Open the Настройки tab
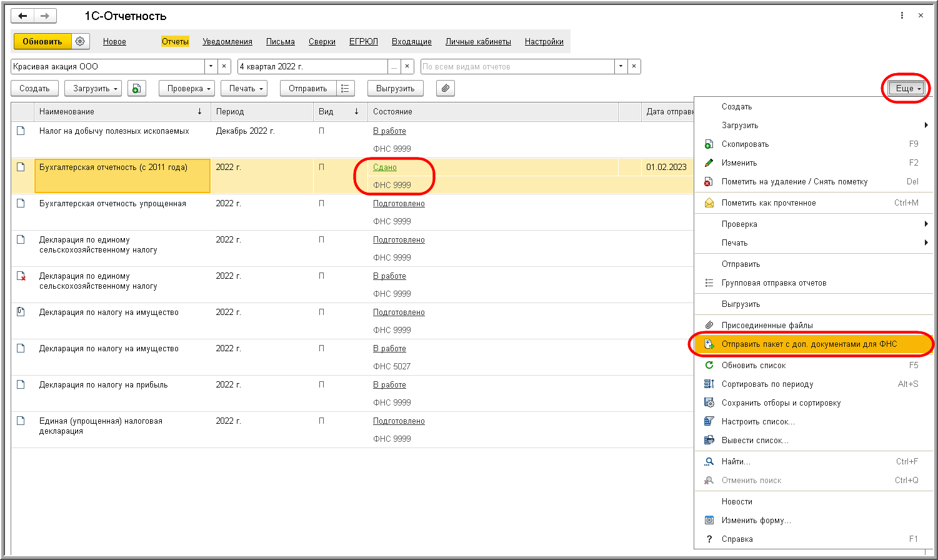 544,42
